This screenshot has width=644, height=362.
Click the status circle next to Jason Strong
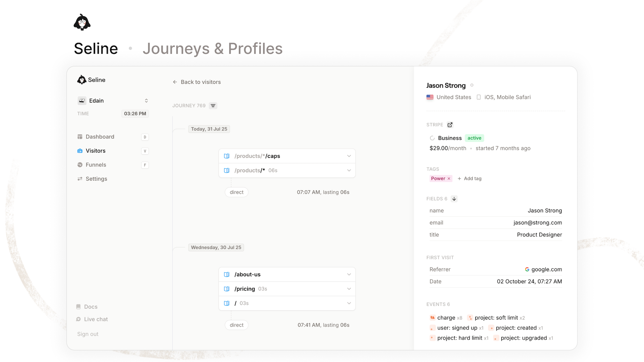472,85
